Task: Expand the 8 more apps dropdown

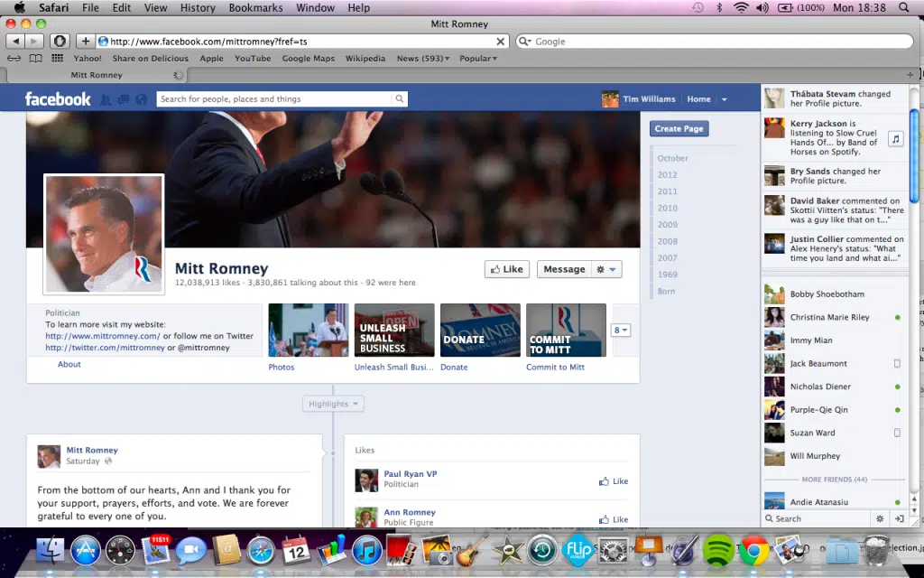Action: 621,331
